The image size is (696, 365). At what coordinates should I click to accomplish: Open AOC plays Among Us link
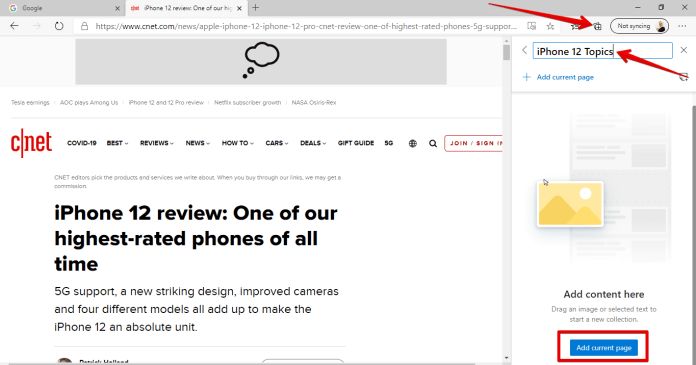click(x=89, y=103)
